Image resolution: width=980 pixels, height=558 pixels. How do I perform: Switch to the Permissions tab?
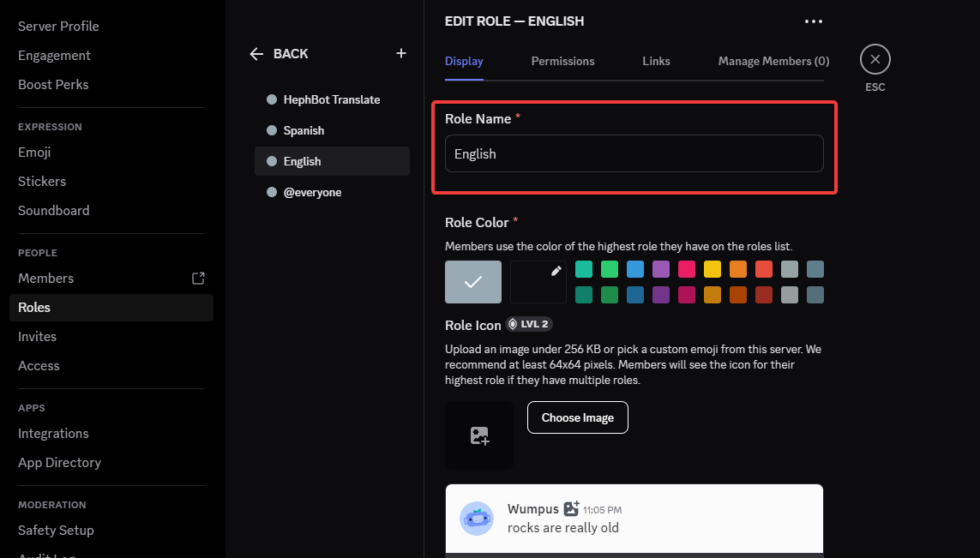pos(562,61)
